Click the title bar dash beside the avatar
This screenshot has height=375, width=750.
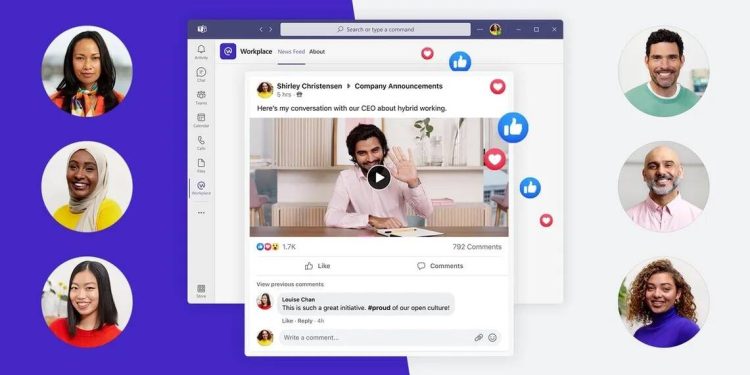(x=480, y=29)
